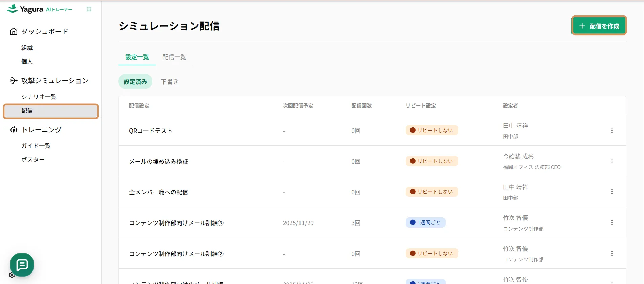Viewport: 644px width, 284px height.
Task: Open the app launcher grid icon
Action: click(x=89, y=9)
